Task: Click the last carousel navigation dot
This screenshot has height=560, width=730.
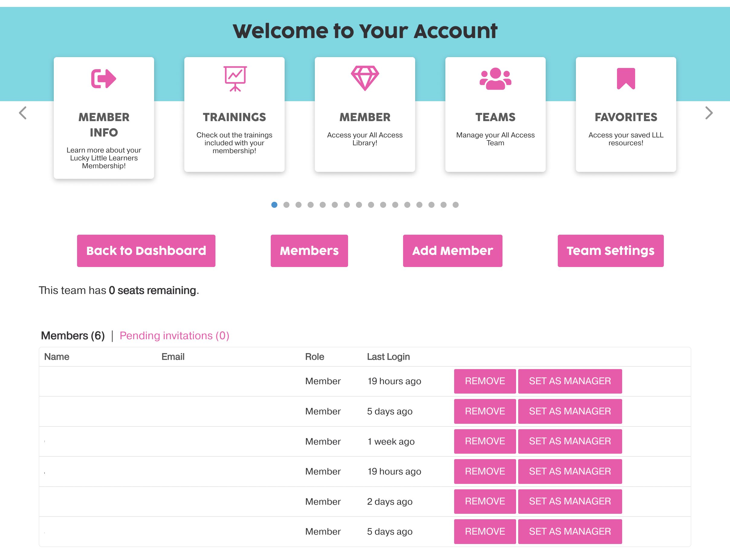Action: click(x=455, y=205)
